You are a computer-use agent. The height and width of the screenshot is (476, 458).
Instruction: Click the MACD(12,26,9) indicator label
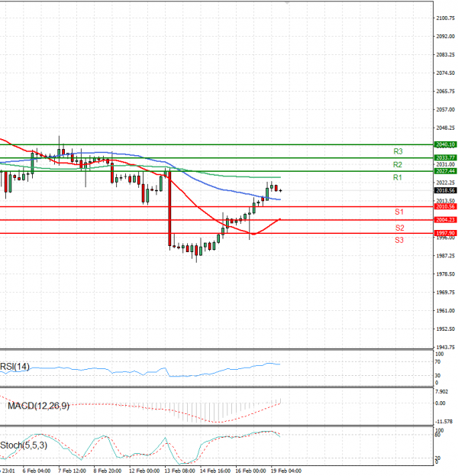[38, 406]
